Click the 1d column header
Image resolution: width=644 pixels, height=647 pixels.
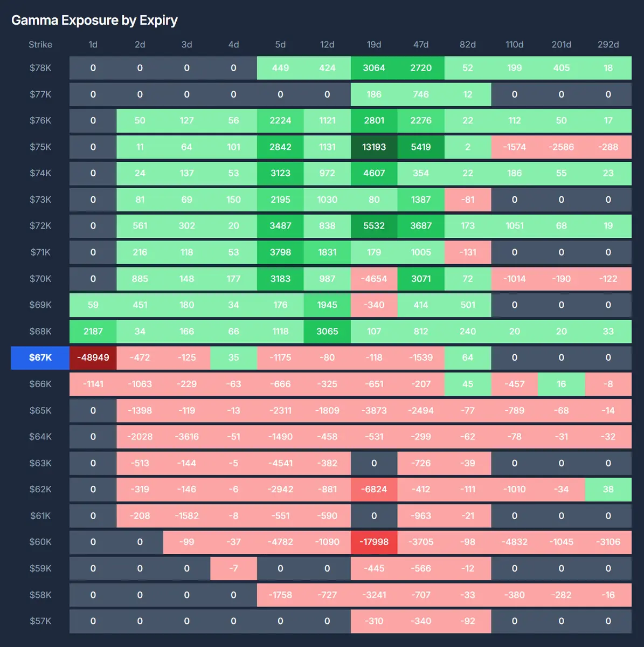pos(93,45)
